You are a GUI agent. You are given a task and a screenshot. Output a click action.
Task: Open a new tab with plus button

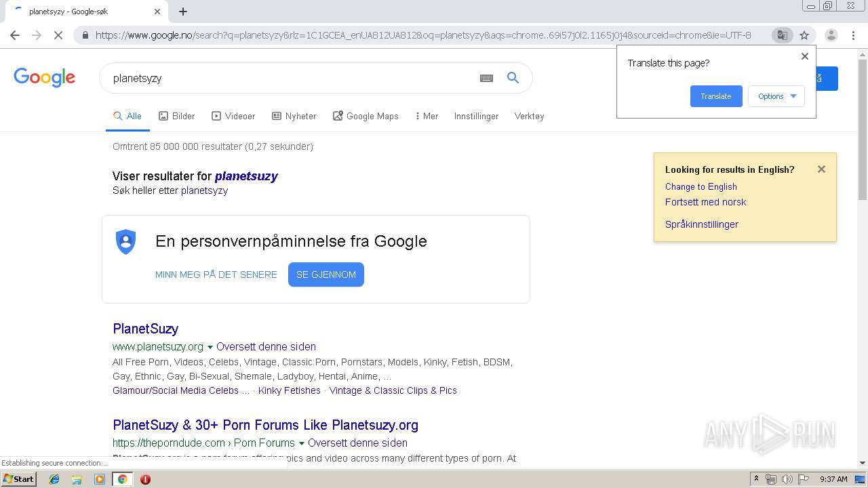point(183,12)
